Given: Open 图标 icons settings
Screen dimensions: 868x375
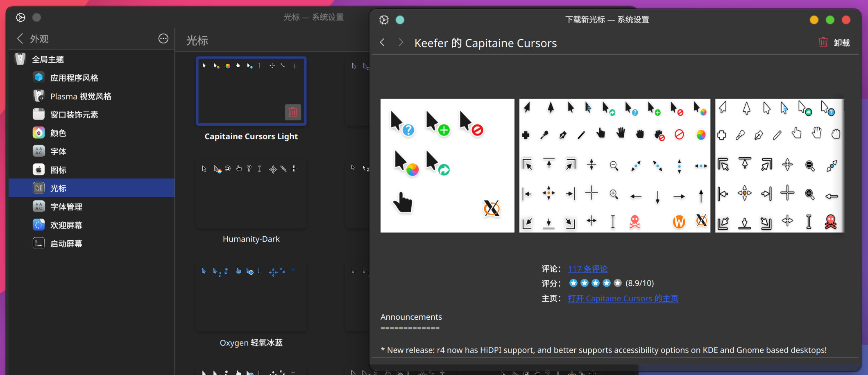Looking at the screenshot, I should pyautogui.click(x=92, y=170).
